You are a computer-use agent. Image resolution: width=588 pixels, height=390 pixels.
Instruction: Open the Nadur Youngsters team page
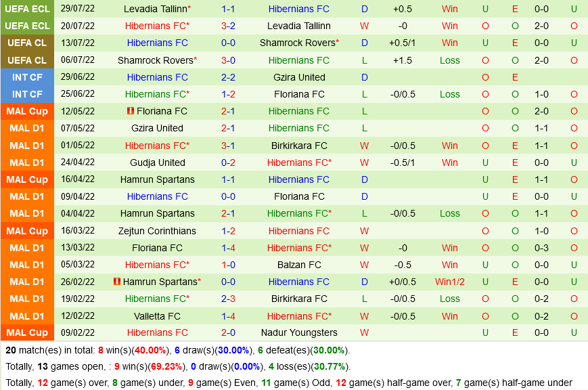(x=299, y=332)
